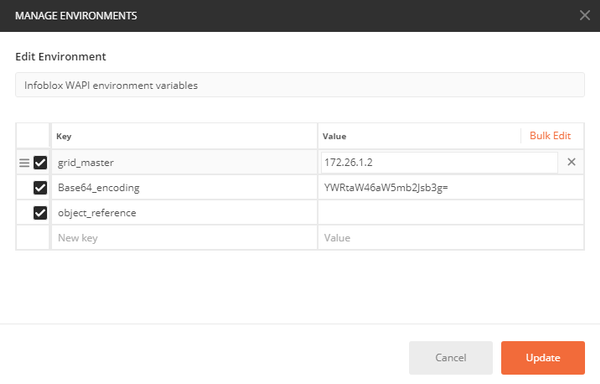
Task: Uncheck the grid_master variable checkbox
Action: [x=40, y=163]
